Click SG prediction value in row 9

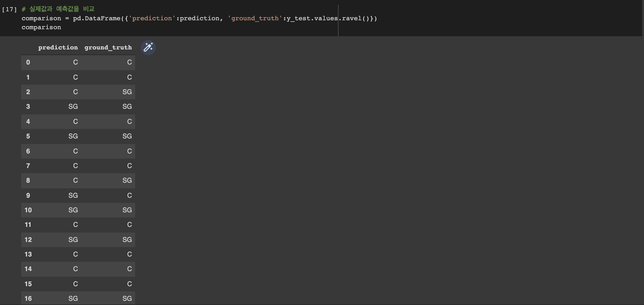(x=73, y=195)
